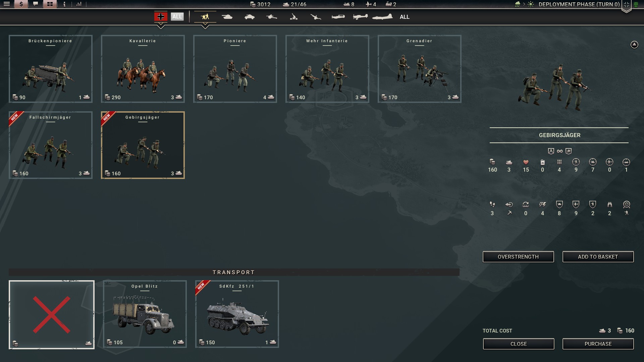Click the artillery unit filter icon
This screenshot has width=644, height=362.
click(x=272, y=17)
